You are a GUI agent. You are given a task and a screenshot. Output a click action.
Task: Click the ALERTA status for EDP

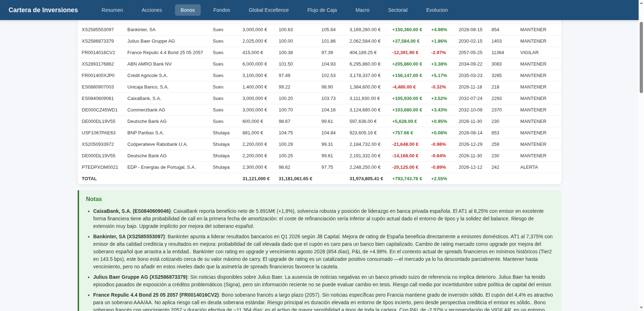point(529,167)
